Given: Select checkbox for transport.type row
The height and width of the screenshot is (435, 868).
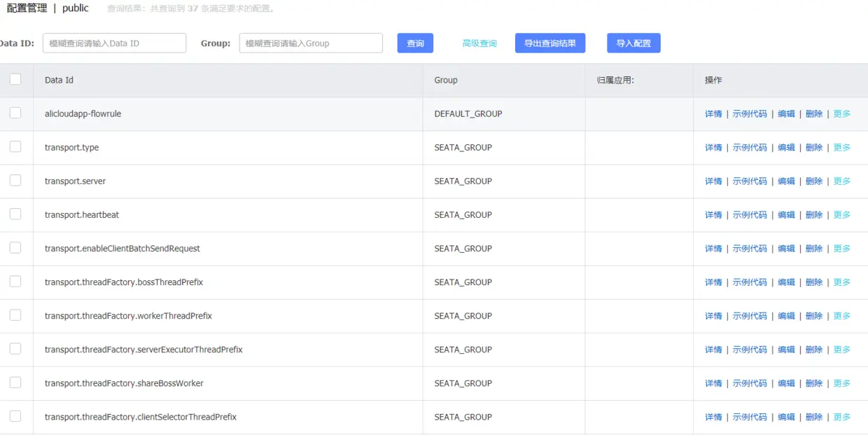Looking at the screenshot, I should (x=15, y=146).
